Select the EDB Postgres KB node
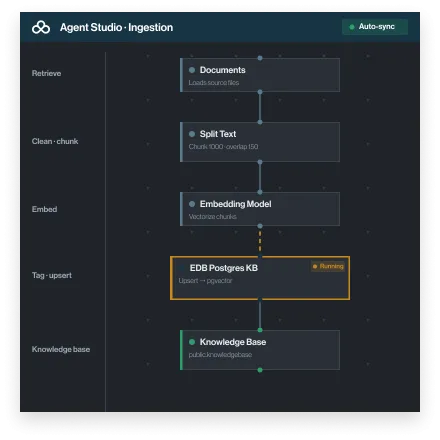This screenshot has height=440, width=440. [260, 278]
